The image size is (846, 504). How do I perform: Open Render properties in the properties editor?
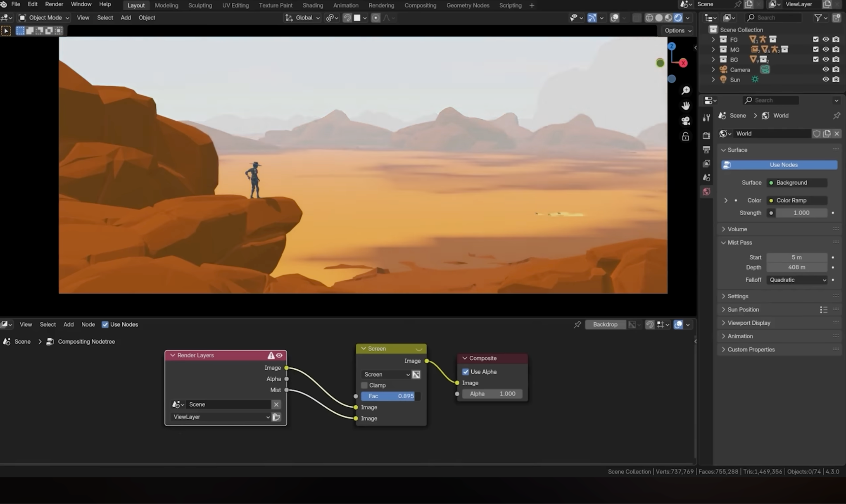(x=706, y=135)
